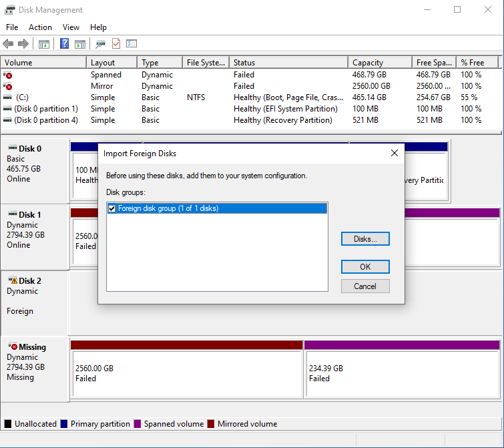Click the Disk 1 2794.39 GB size label

(26, 235)
